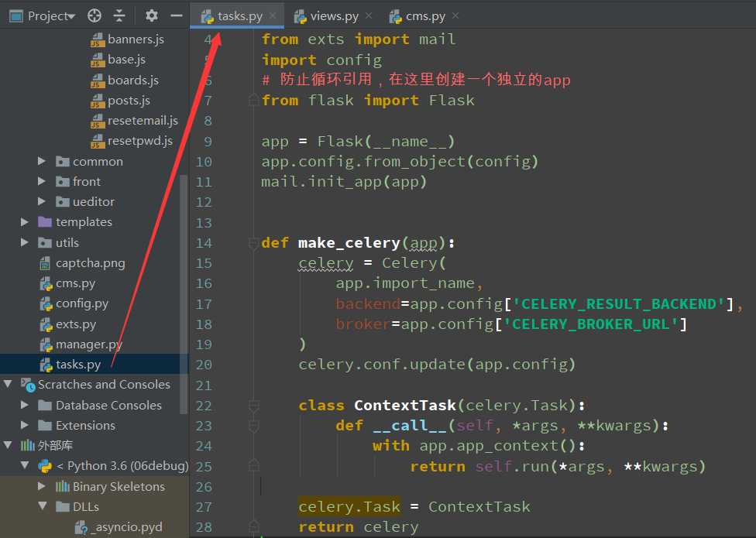Close the views.py tab
756x538 pixels.
tap(369, 16)
